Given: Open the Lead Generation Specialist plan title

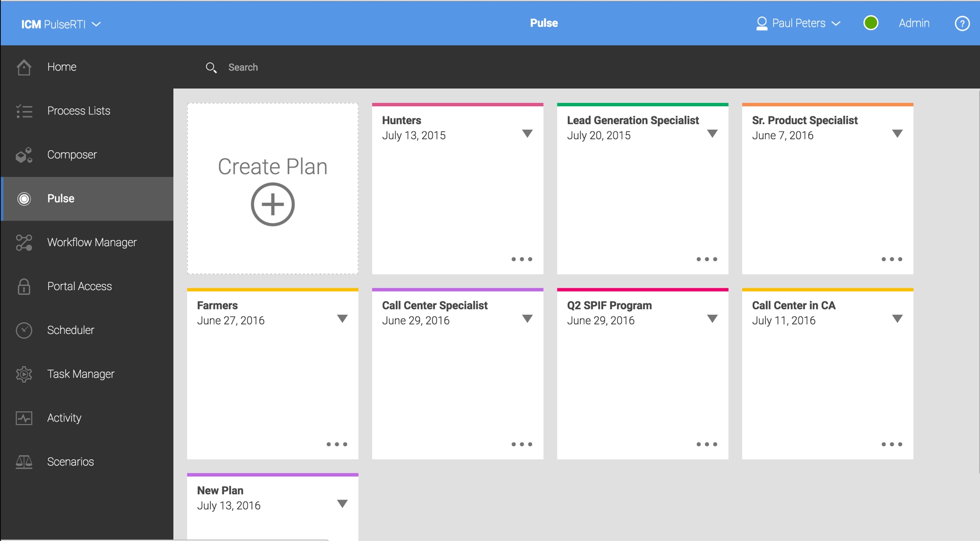Looking at the screenshot, I should click(x=633, y=120).
